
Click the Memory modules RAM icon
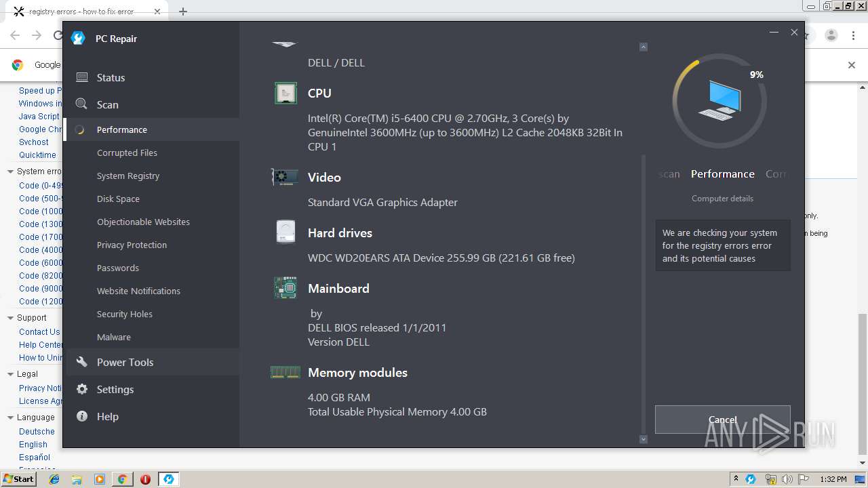point(285,371)
